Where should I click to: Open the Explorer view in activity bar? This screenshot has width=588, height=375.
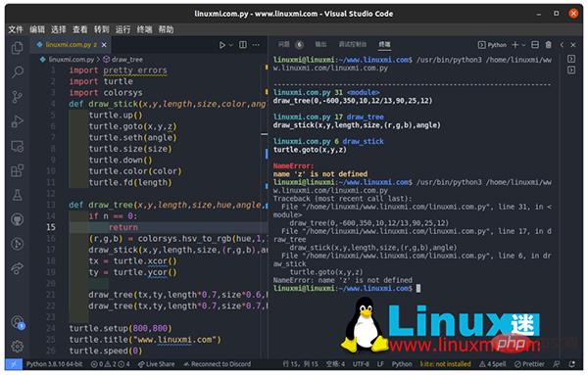click(x=17, y=48)
